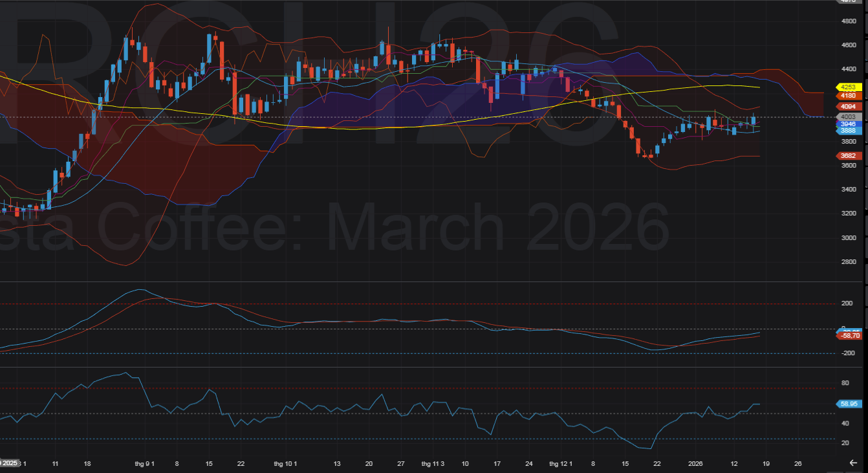
Task: Click the 'thg 9 1' date on time axis
Action: (146, 464)
